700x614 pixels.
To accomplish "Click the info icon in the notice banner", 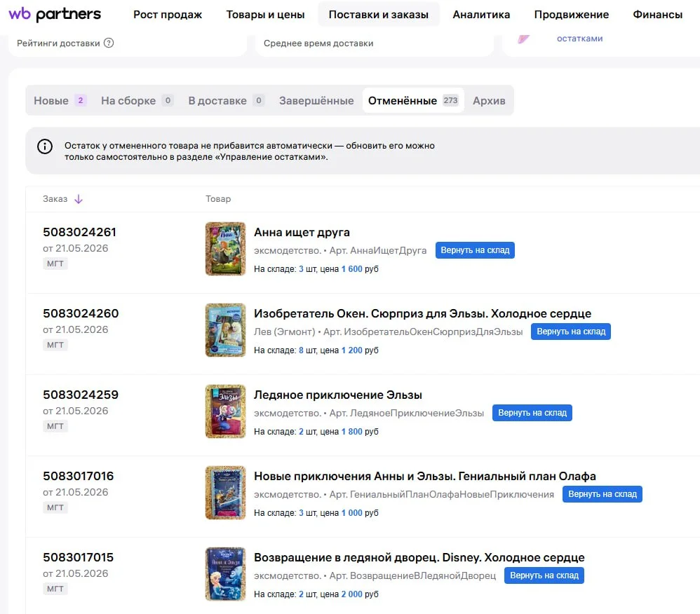I will pos(45,146).
